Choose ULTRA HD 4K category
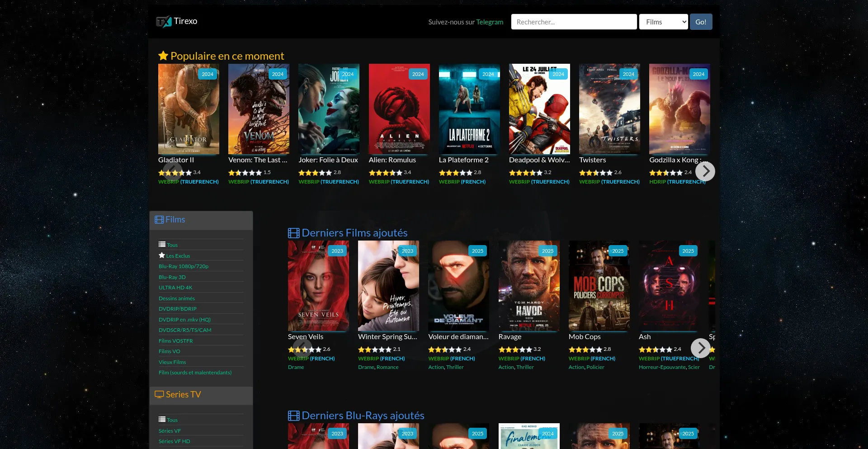The width and height of the screenshot is (868, 449). point(175,288)
